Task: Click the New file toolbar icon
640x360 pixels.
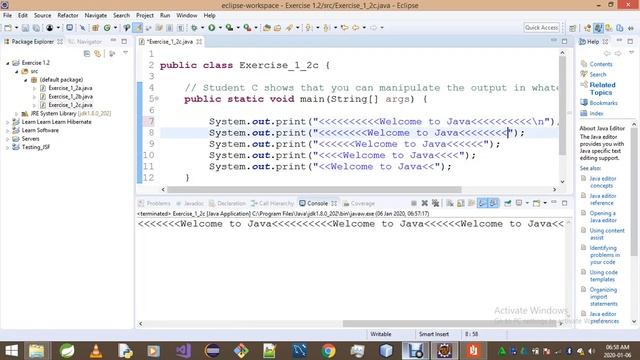Action: click(x=8, y=28)
